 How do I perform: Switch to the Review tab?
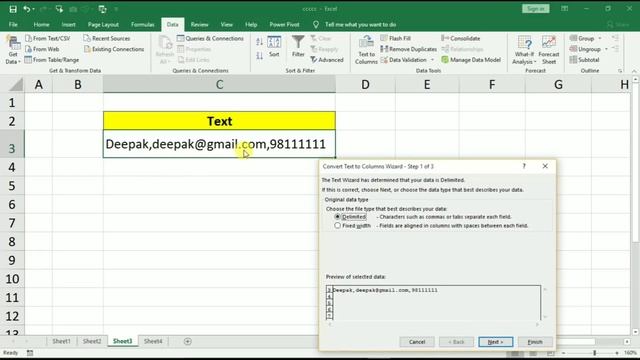click(x=199, y=24)
